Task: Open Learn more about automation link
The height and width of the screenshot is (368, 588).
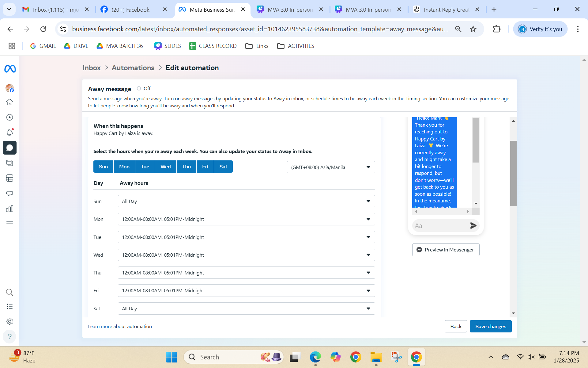Action: [100, 327]
